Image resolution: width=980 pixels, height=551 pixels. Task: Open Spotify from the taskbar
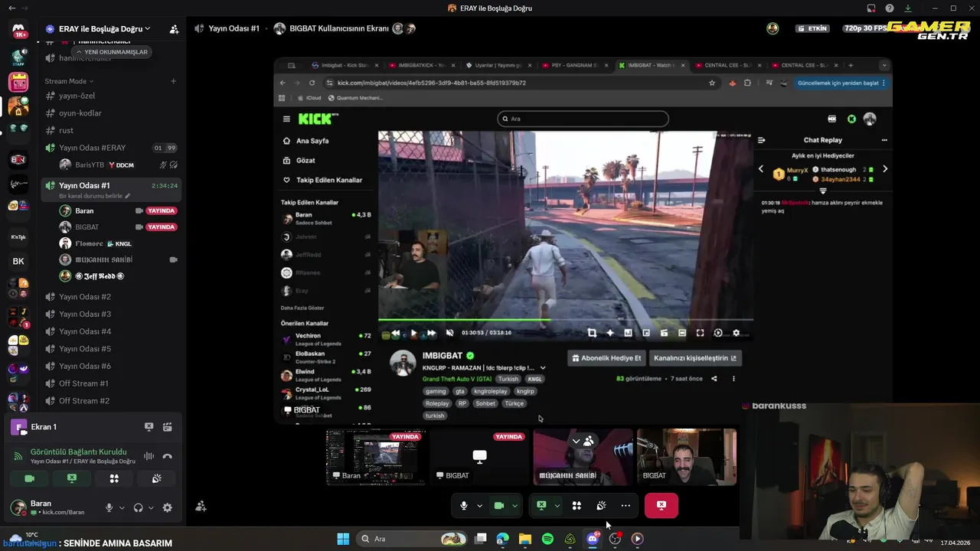point(547,539)
